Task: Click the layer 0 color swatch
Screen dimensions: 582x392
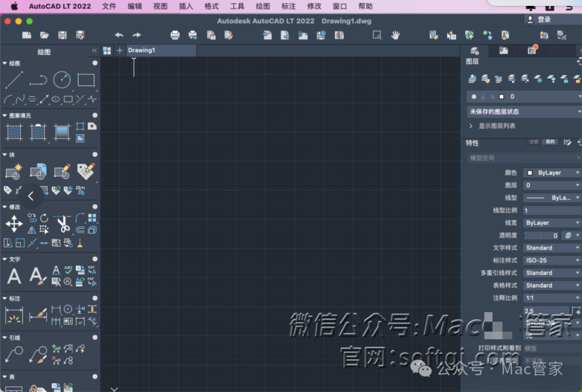Action: pos(502,97)
